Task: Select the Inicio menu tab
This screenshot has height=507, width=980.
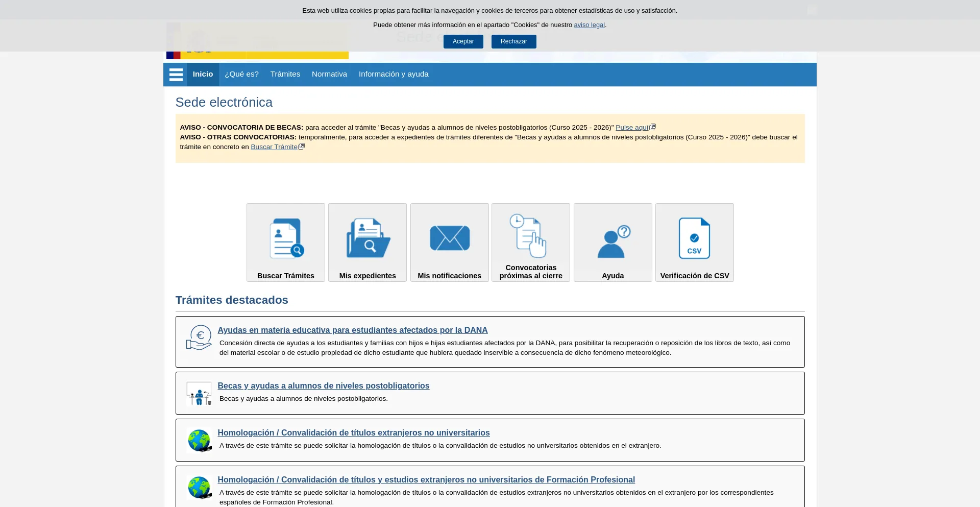Action: [x=203, y=74]
